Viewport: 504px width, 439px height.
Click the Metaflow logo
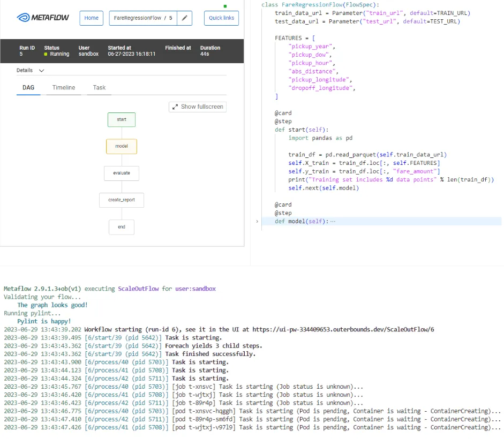(43, 18)
